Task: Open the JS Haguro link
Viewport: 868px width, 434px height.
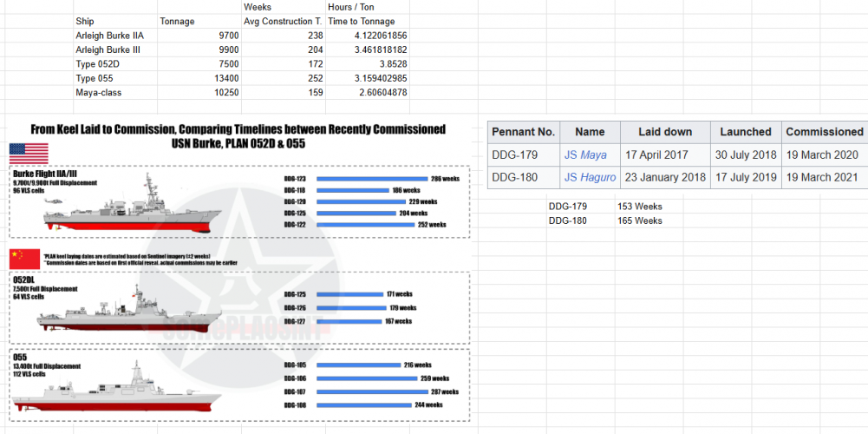Action: [591, 178]
